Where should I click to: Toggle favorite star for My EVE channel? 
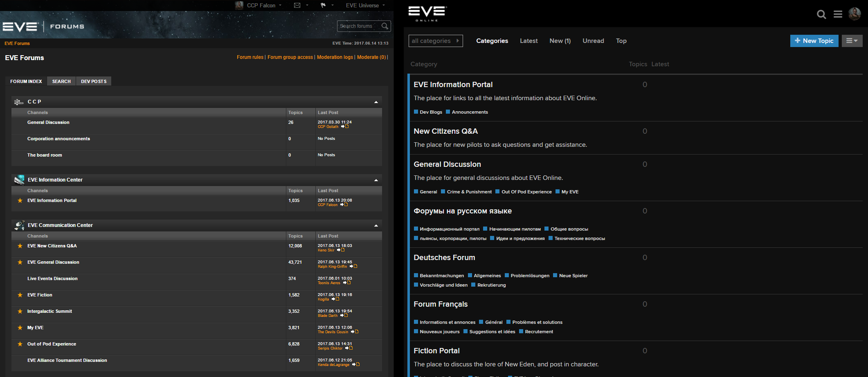click(x=20, y=328)
